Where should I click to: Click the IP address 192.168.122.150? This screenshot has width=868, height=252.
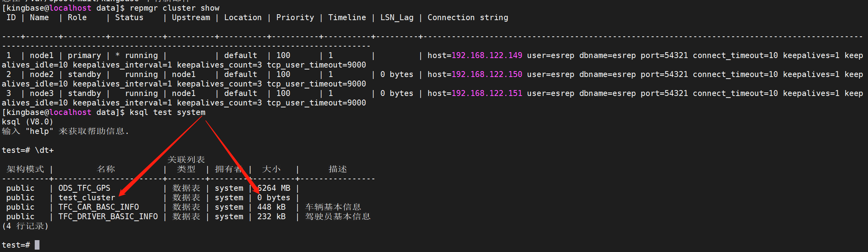(486, 74)
